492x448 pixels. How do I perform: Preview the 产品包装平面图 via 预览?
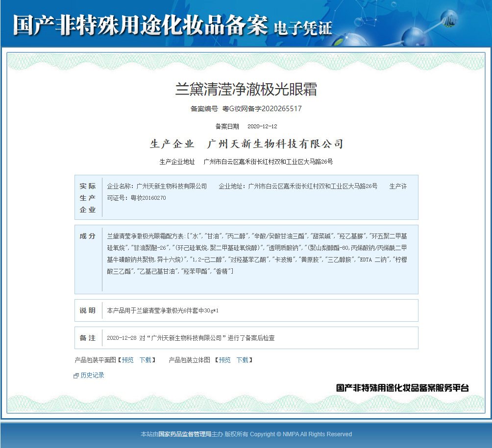click(127, 360)
